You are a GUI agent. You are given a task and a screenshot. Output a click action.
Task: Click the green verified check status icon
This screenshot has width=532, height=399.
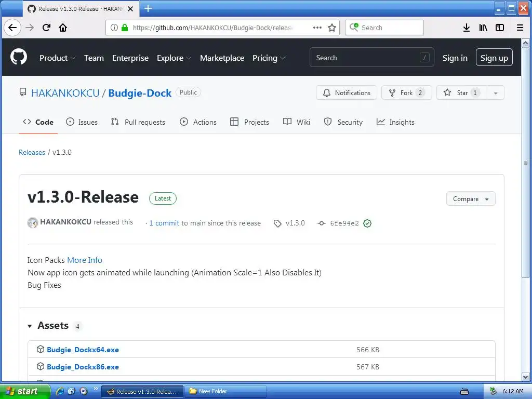point(367,223)
